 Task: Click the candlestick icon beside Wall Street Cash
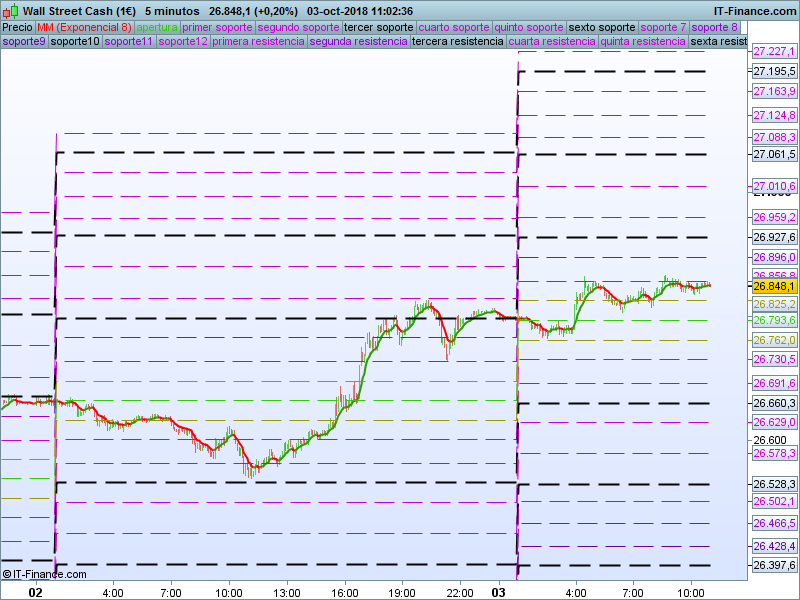click(10, 11)
